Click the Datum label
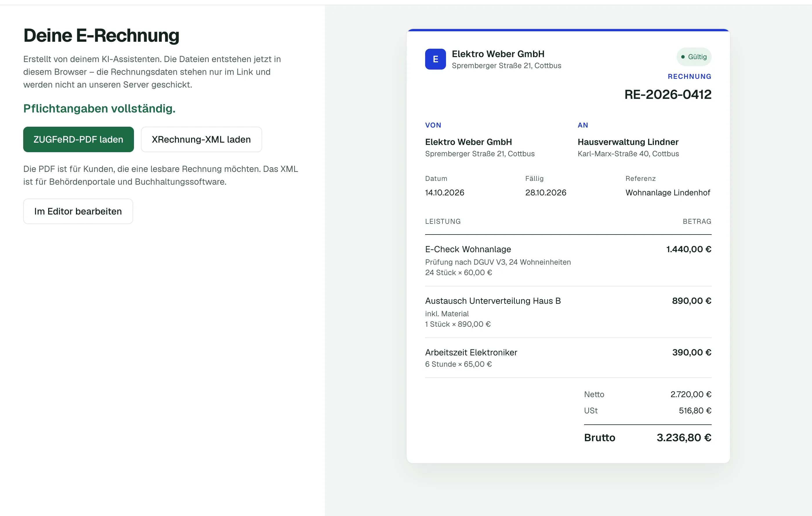 (436, 178)
